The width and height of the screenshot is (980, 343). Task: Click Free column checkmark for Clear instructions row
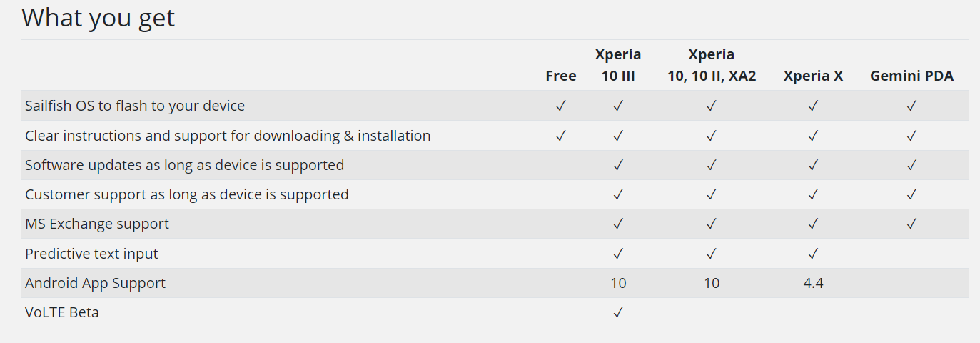click(x=561, y=135)
